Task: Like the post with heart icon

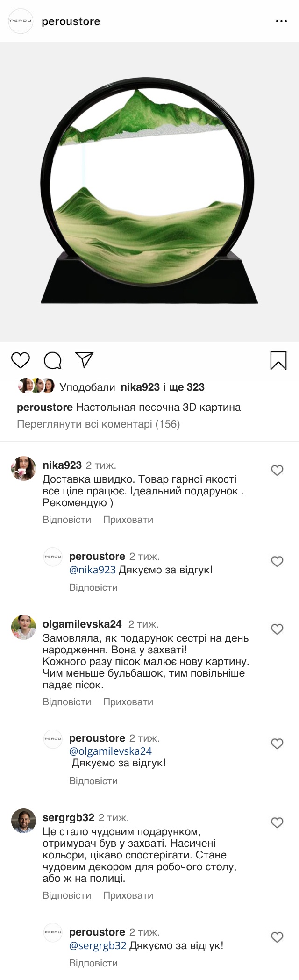Action: click(x=21, y=360)
